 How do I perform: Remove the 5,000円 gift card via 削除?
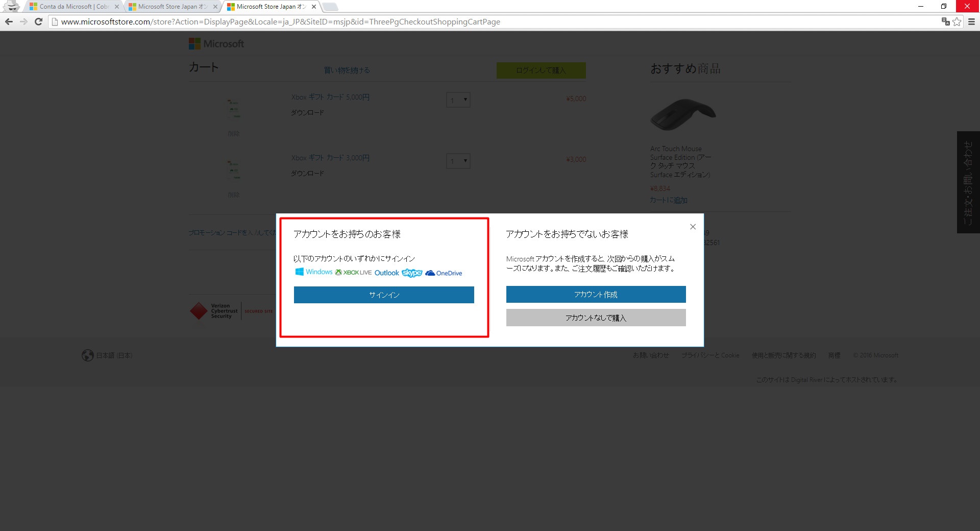pos(234,134)
